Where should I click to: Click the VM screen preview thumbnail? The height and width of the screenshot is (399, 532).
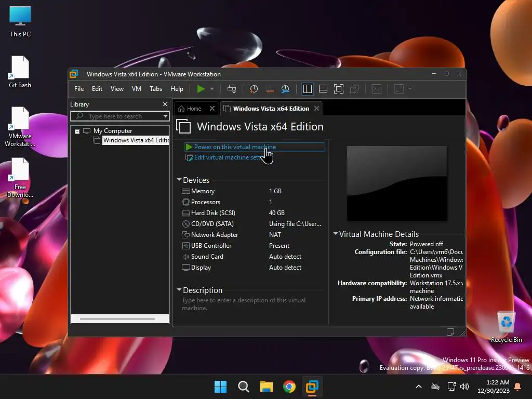pyautogui.click(x=396, y=183)
